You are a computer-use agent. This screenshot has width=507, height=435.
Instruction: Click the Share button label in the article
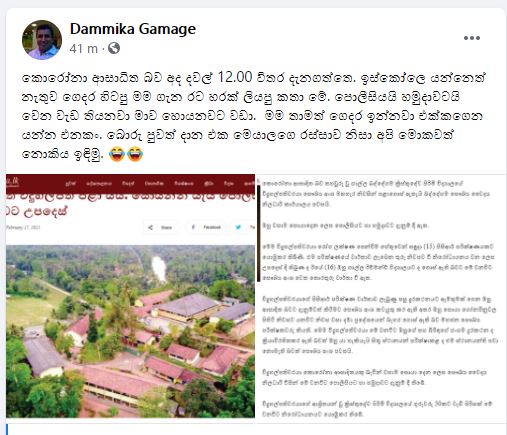coord(166,227)
